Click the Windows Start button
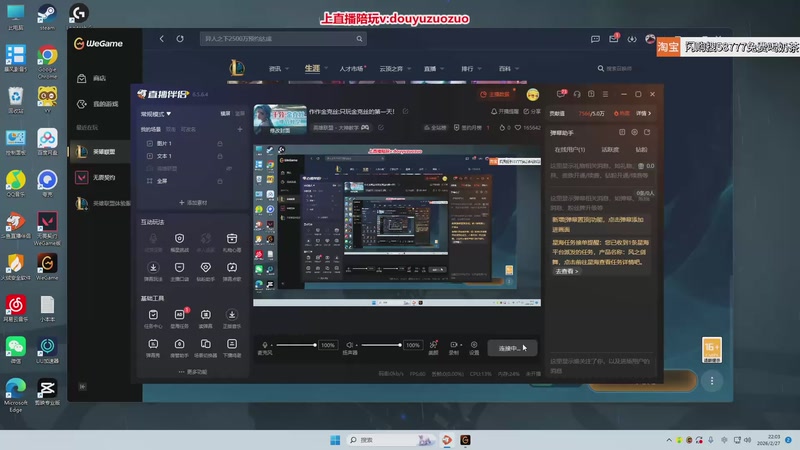Image resolution: width=800 pixels, height=450 pixels. click(x=335, y=440)
